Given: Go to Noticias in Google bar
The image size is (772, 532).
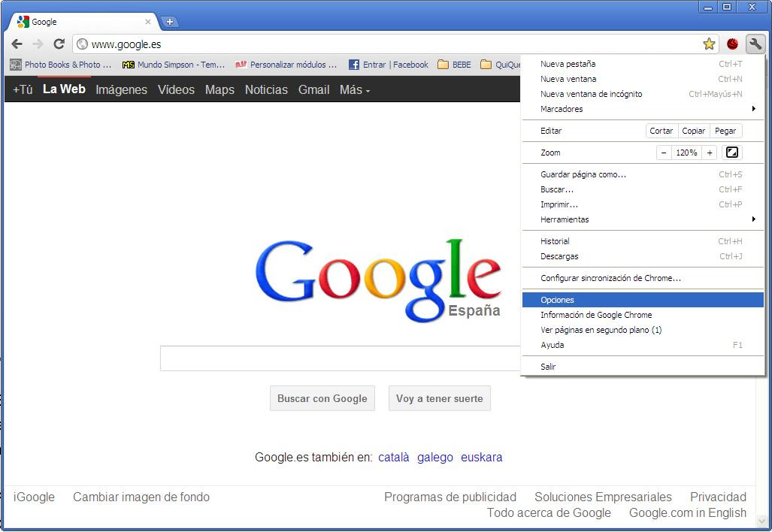Looking at the screenshot, I should click(266, 89).
